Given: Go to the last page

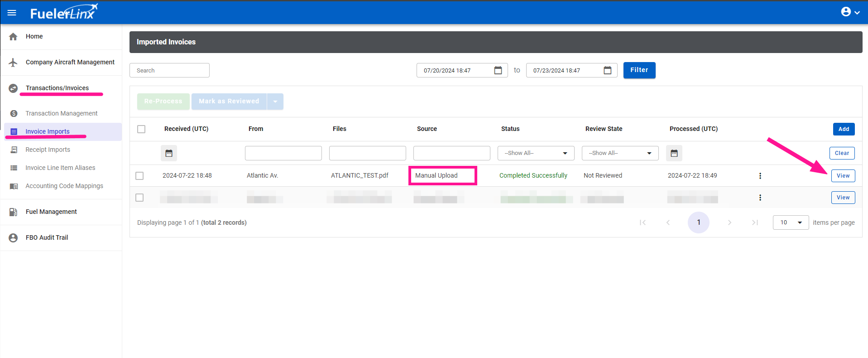Looking at the screenshot, I should click(755, 223).
